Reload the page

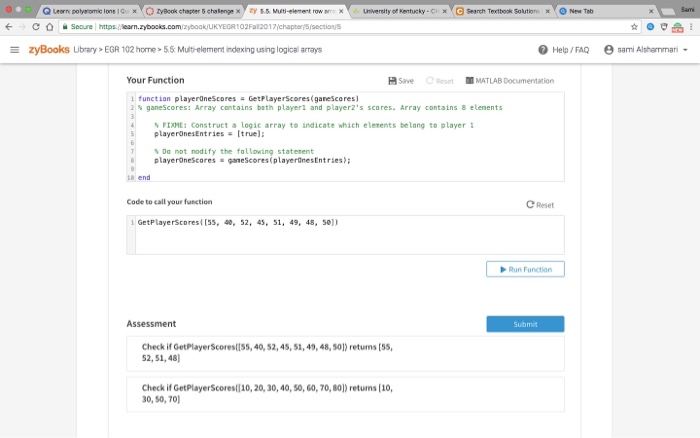(x=36, y=27)
